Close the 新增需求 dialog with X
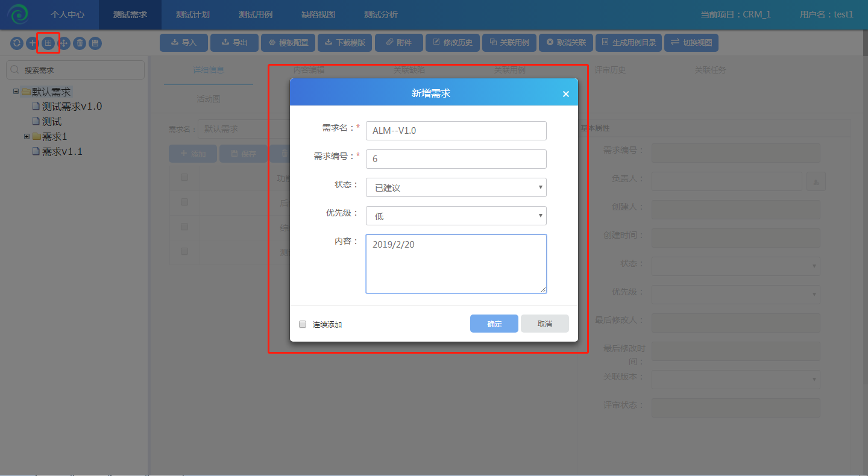Viewport: 868px width, 476px height. 565,94
